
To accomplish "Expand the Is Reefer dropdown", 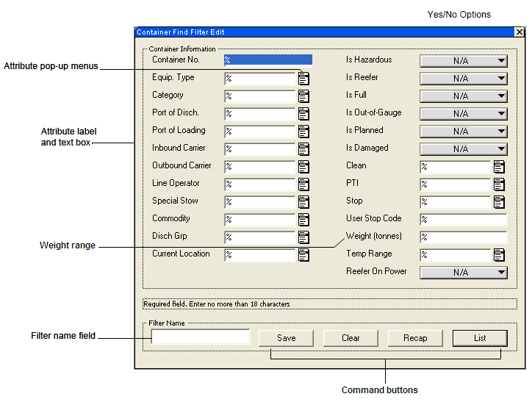I will 464,79.
